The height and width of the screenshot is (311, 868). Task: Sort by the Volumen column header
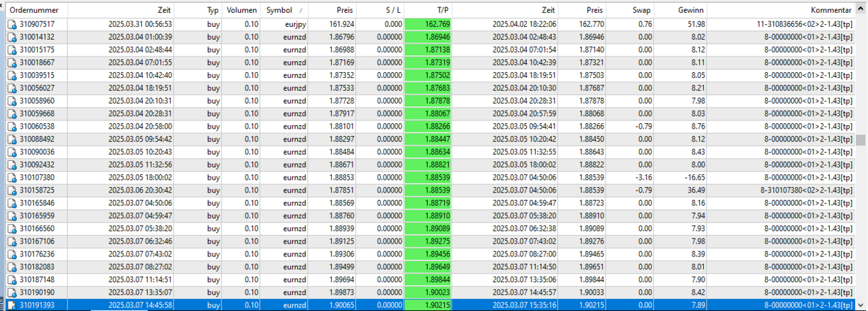(242, 11)
